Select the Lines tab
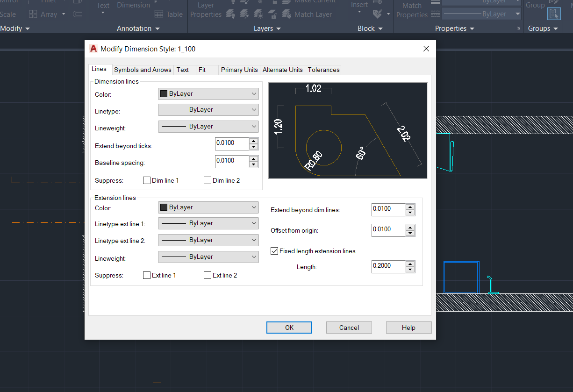This screenshot has height=392, width=573. coord(99,69)
